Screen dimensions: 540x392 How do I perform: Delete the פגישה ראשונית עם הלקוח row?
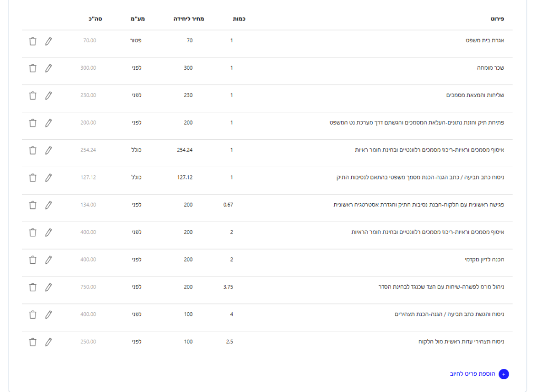(33, 205)
